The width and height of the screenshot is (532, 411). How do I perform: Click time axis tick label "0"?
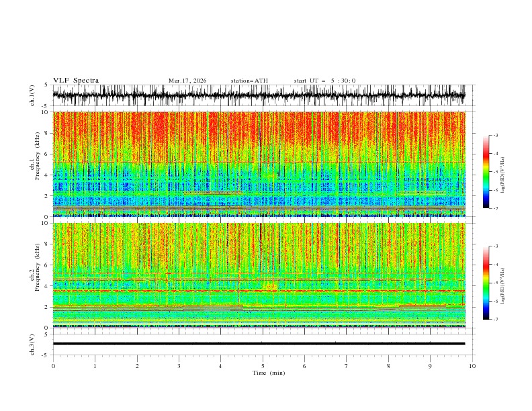[53, 366]
